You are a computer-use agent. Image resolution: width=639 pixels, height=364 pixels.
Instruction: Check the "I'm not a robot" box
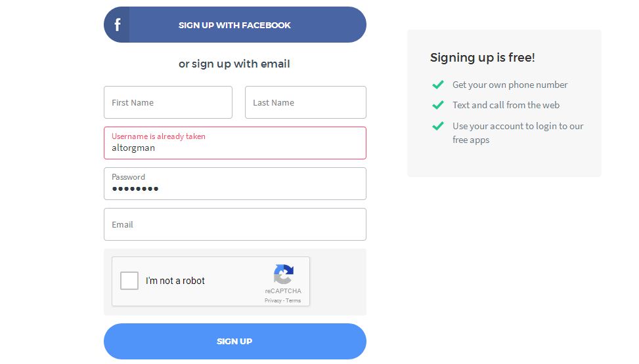click(x=129, y=281)
